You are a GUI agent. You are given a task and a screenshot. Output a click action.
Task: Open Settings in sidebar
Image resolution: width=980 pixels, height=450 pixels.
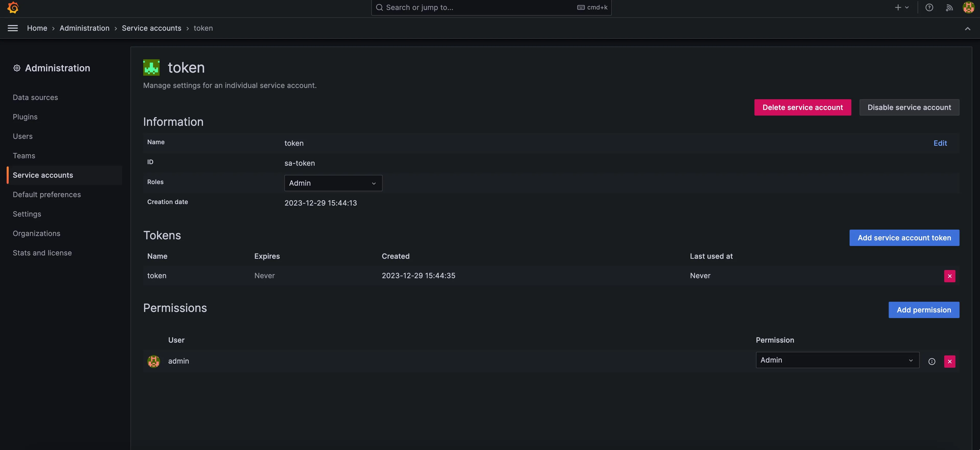click(x=27, y=214)
